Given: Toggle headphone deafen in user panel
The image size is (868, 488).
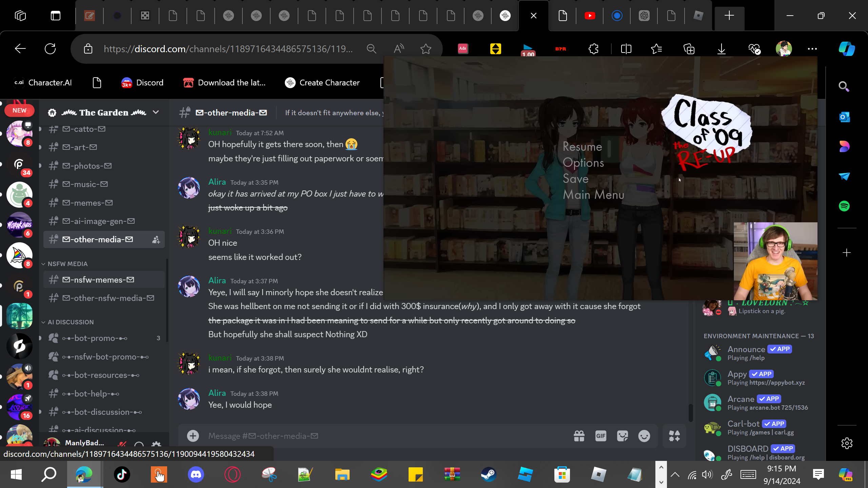Looking at the screenshot, I should (x=139, y=444).
